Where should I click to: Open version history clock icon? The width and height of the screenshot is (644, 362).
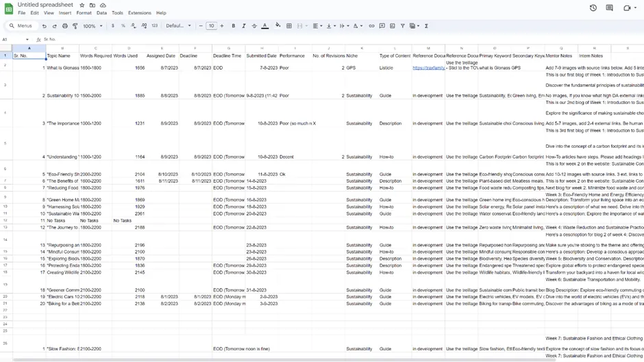[x=593, y=8]
